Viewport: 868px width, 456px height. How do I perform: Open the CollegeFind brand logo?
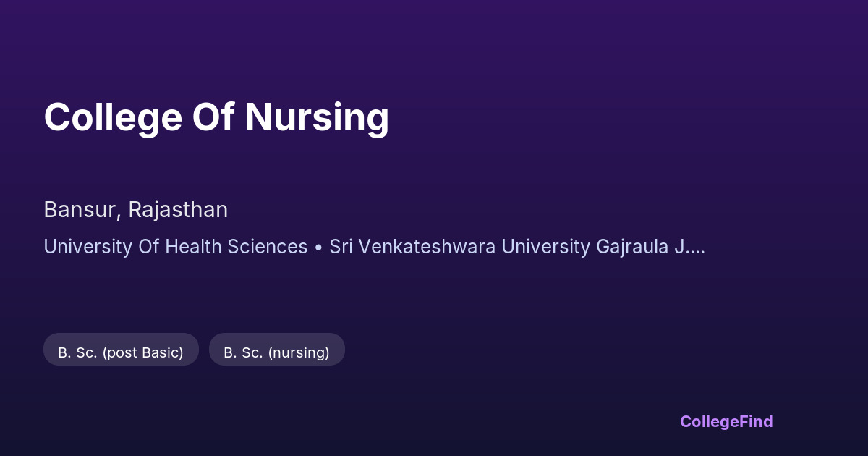click(726, 421)
